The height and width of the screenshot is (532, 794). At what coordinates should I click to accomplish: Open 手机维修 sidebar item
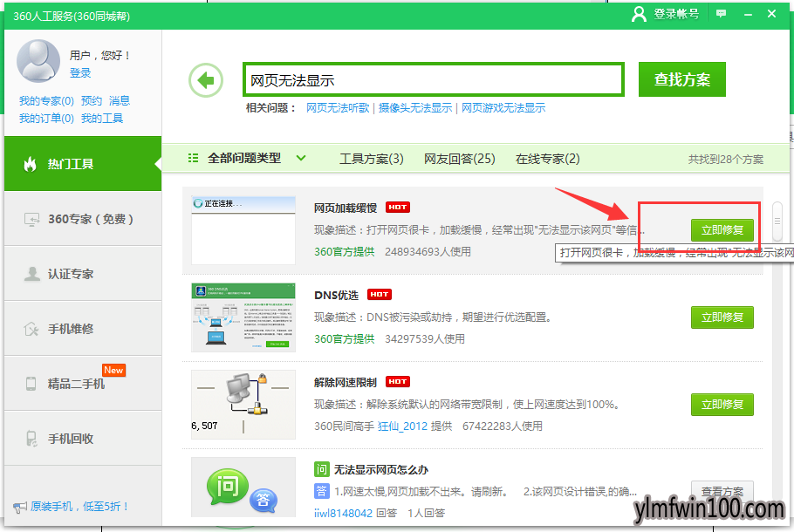tap(83, 329)
